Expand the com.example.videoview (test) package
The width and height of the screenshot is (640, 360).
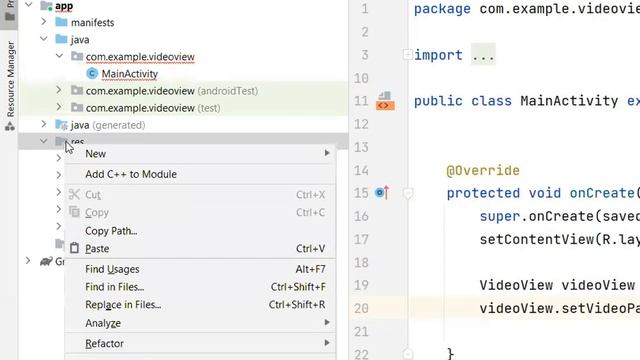pos(59,107)
